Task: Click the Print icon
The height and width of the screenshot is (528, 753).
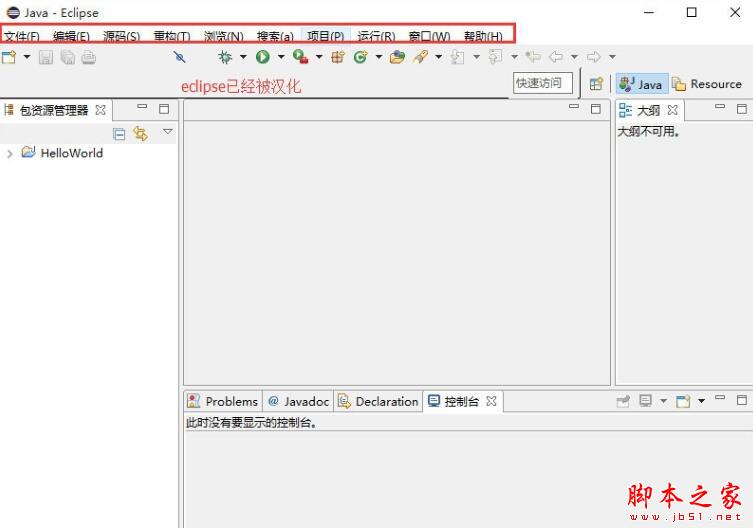Action: (x=88, y=58)
